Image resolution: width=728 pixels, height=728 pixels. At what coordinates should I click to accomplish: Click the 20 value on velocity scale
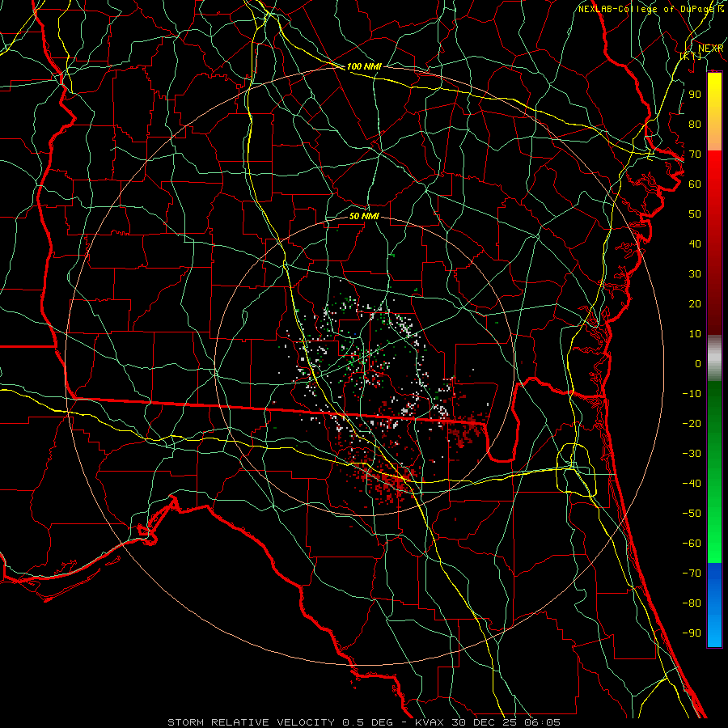tap(695, 303)
